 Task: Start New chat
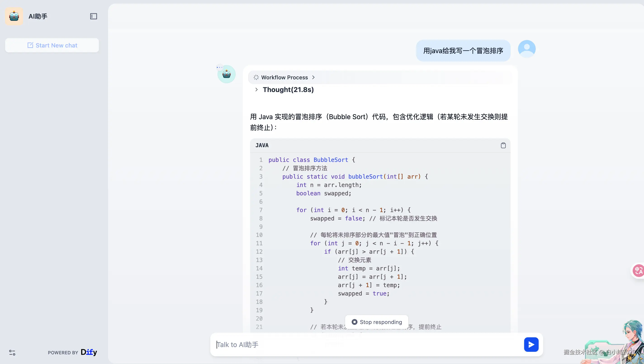[x=52, y=45]
